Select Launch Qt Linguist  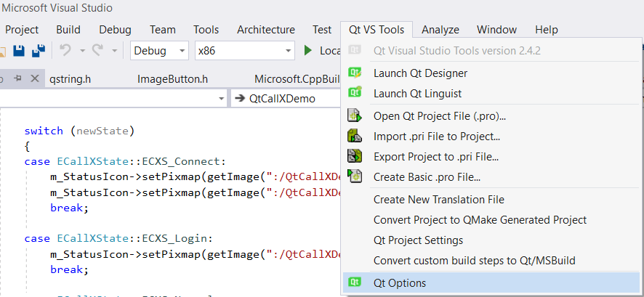491,94
